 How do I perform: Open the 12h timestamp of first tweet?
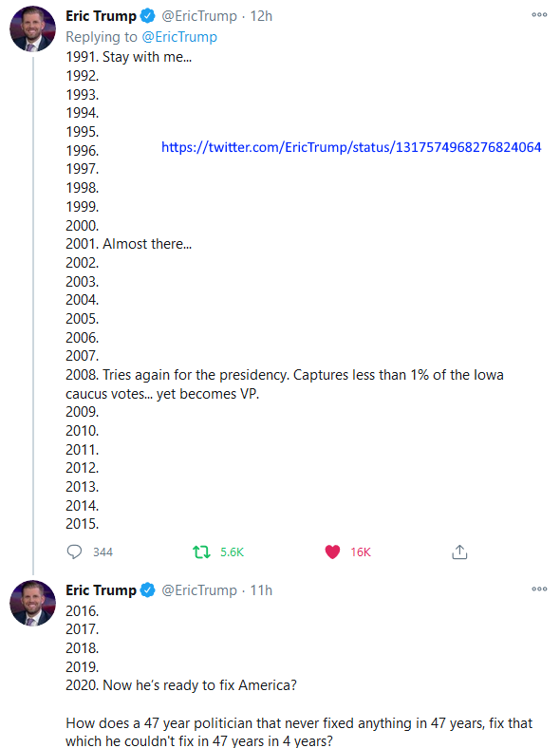click(261, 16)
